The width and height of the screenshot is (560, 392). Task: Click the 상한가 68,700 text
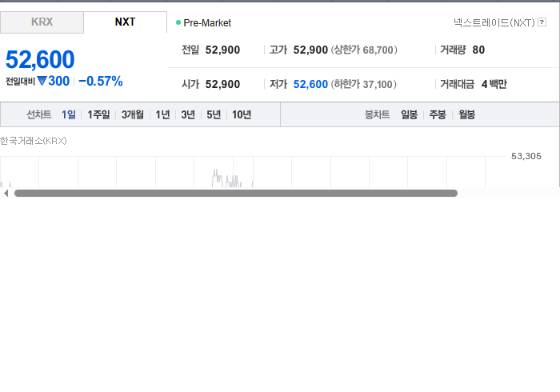[364, 50]
